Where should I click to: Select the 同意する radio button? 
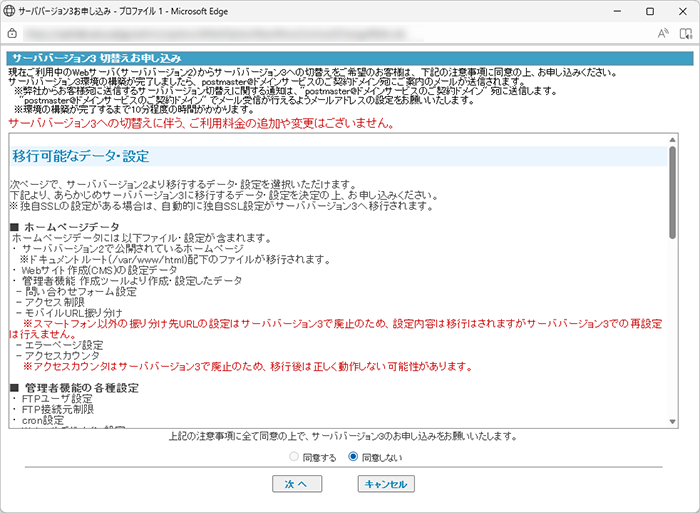(x=293, y=457)
